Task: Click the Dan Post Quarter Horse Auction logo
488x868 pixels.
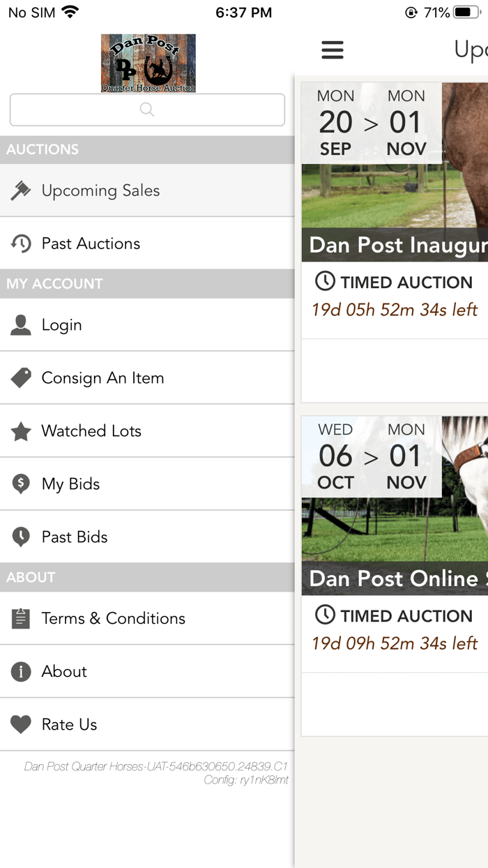Action: [148, 63]
